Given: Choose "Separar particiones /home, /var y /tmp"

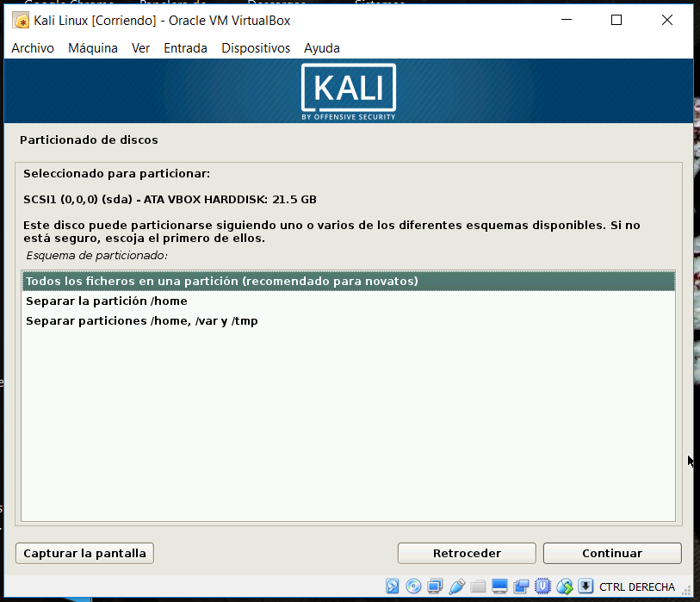Looking at the screenshot, I should tap(142, 321).
